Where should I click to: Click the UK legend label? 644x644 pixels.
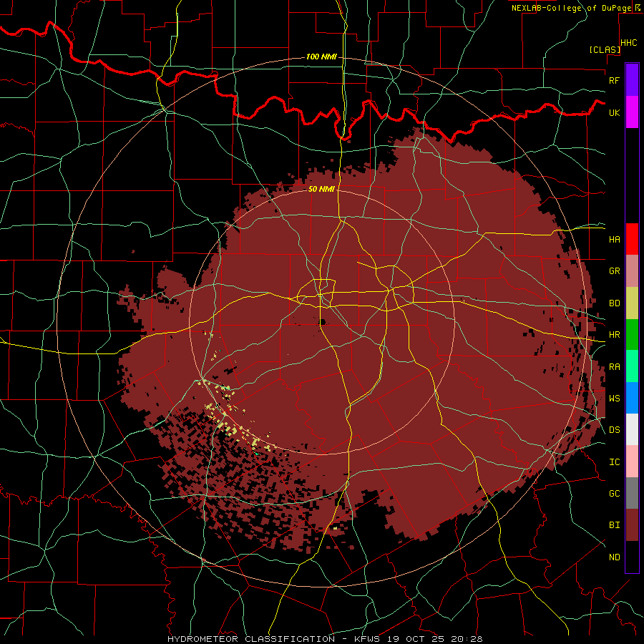point(614,112)
